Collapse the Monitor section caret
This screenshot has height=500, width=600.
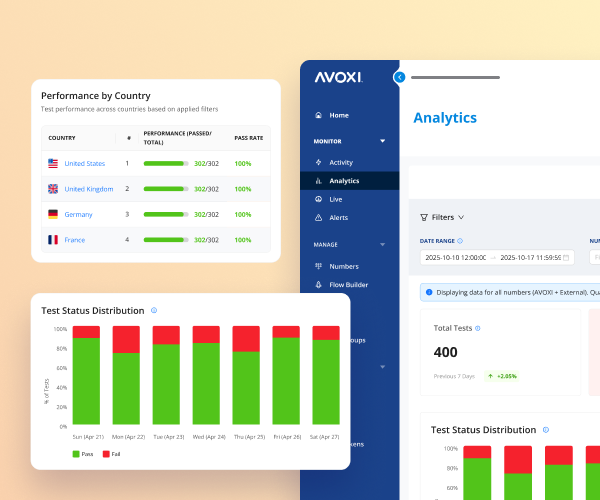382,141
